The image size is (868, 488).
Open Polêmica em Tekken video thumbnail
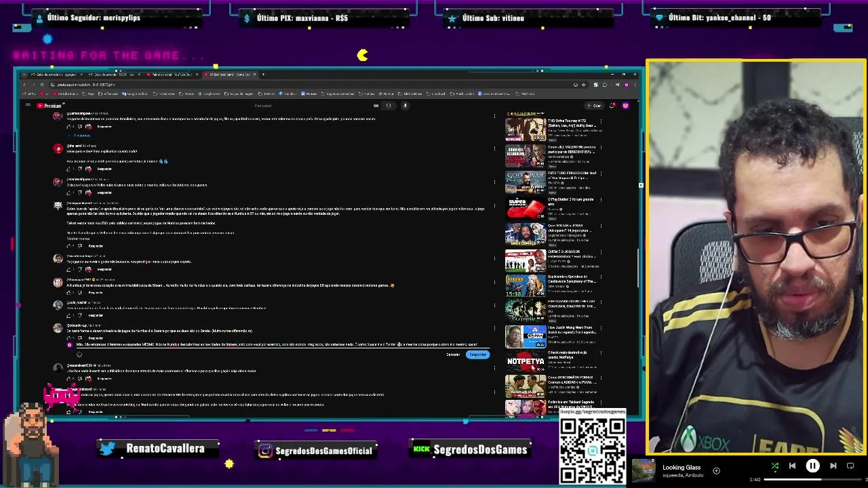point(525,408)
